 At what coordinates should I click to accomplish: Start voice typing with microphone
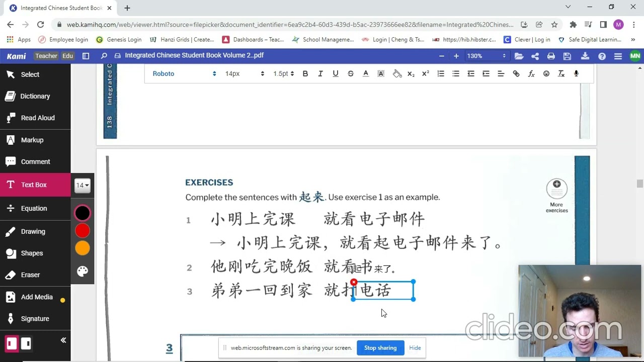pyautogui.click(x=576, y=73)
